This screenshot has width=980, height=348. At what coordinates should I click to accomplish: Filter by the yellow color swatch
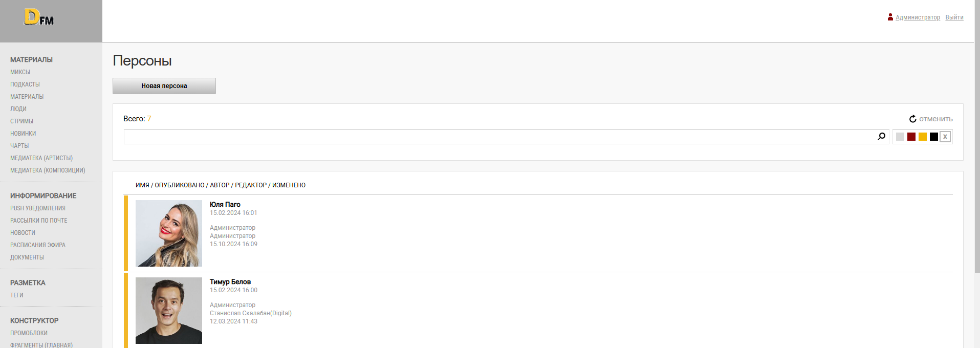click(923, 137)
